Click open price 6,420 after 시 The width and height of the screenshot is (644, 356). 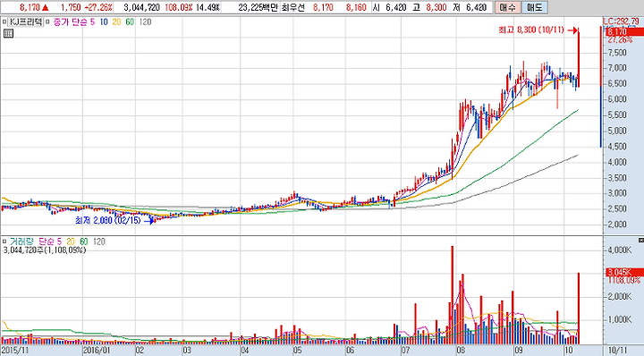click(396, 7)
